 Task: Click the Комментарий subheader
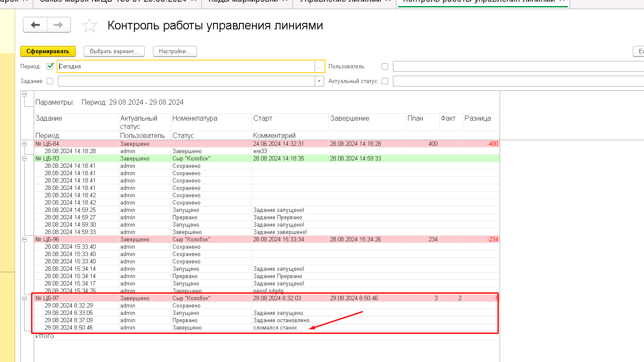(x=274, y=135)
